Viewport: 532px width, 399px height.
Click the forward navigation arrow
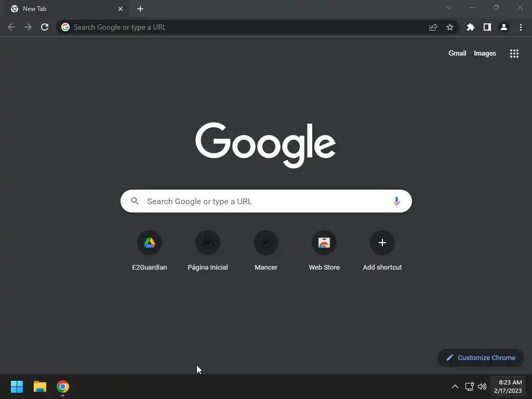28,27
